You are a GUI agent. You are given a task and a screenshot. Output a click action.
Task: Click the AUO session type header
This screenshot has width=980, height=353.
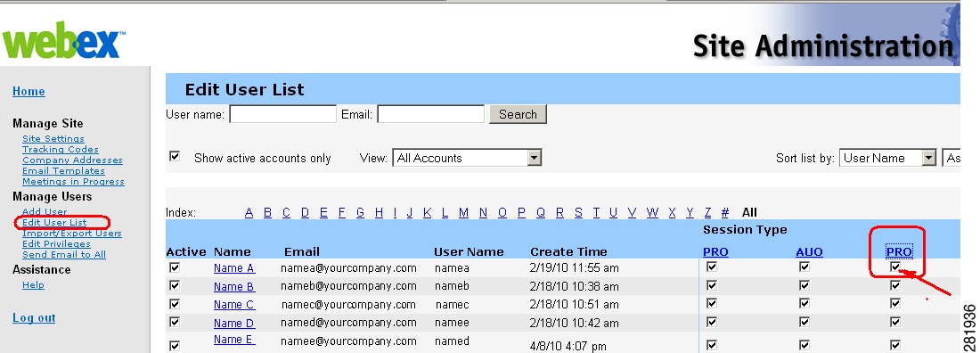(809, 252)
